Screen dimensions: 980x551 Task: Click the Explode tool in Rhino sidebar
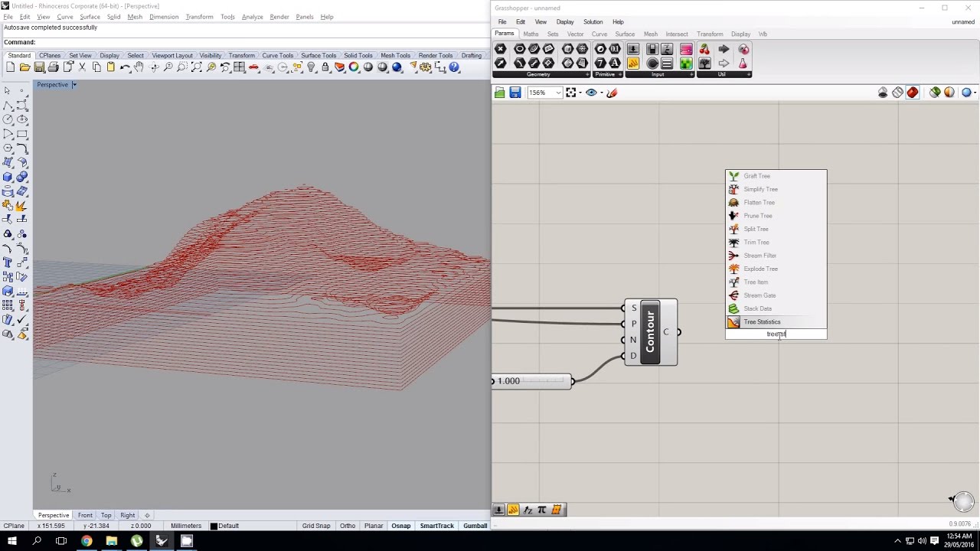(x=21, y=206)
